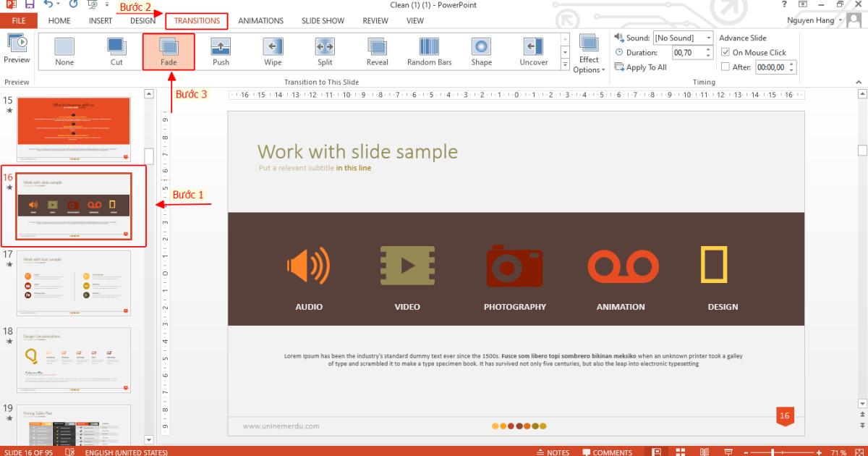Switch to the ANIMATIONS tab
This screenshot has width=868, height=456.
pos(261,20)
